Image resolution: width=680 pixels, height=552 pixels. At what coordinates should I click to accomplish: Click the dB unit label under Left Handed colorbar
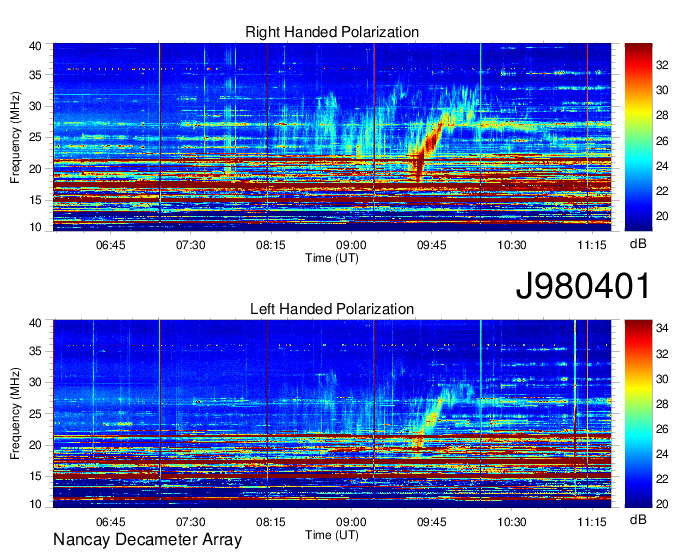point(638,519)
